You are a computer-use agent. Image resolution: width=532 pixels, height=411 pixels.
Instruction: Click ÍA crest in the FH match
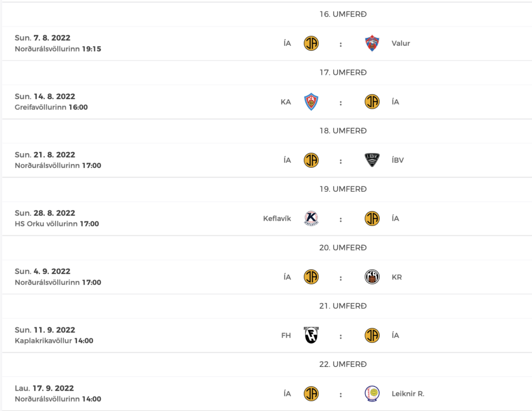pos(372,335)
